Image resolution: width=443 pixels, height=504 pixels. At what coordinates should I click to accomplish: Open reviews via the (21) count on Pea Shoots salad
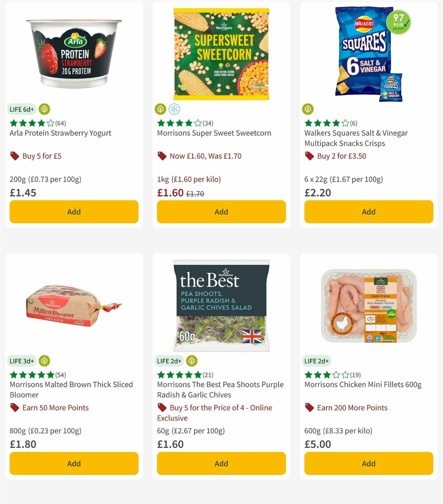(x=207, y=374)
